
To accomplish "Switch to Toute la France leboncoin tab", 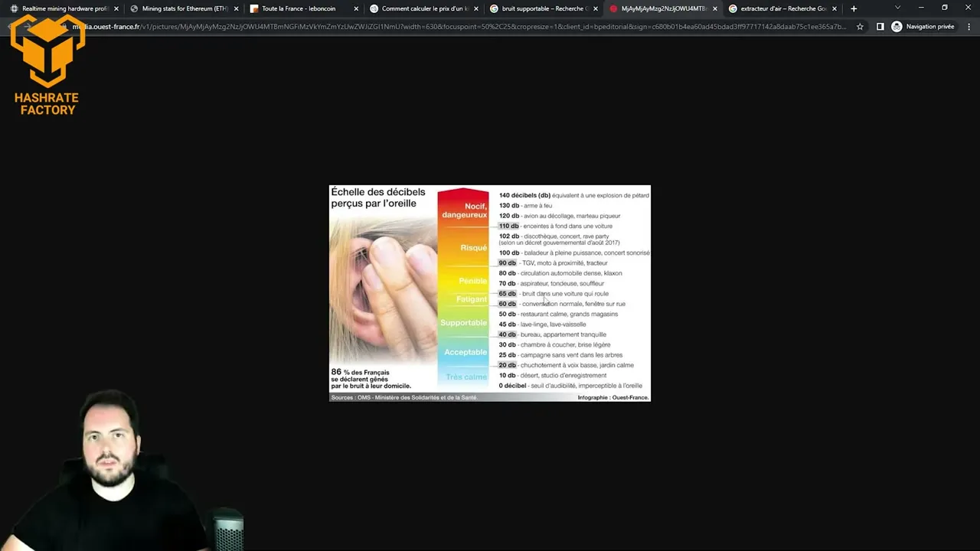I will (299, 9).
